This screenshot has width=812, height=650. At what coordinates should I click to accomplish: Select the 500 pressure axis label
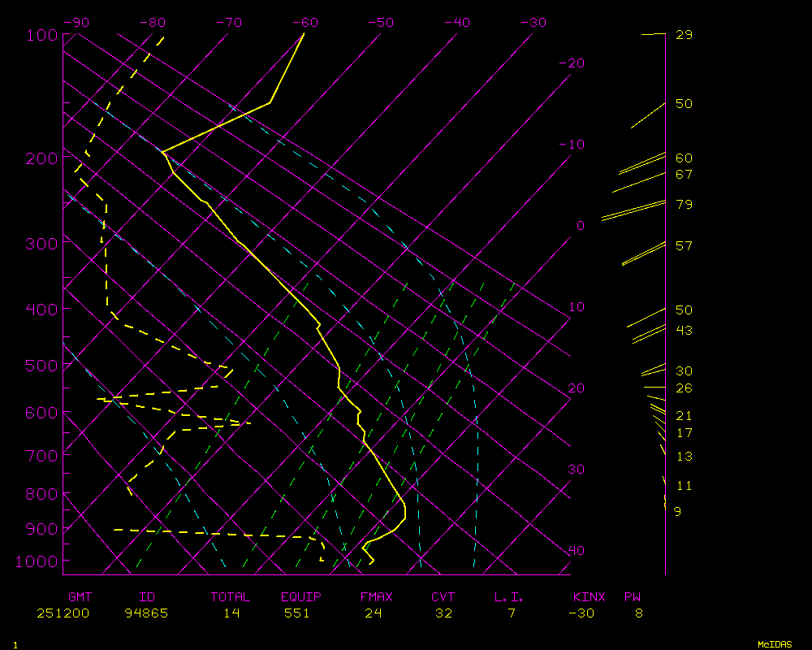click(41, 366)
